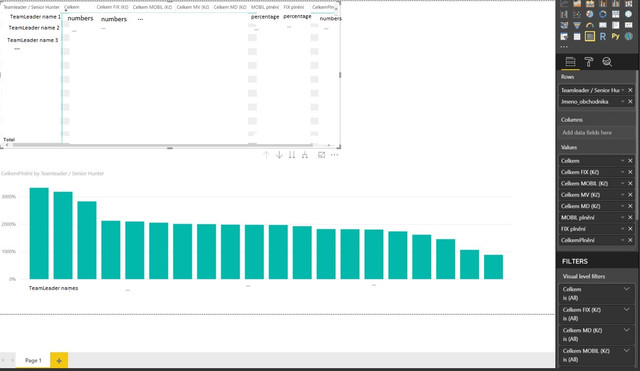This screenshot has width=640, height=371.
Task: Select the Waterfall chart visualization
Action: 564,14
